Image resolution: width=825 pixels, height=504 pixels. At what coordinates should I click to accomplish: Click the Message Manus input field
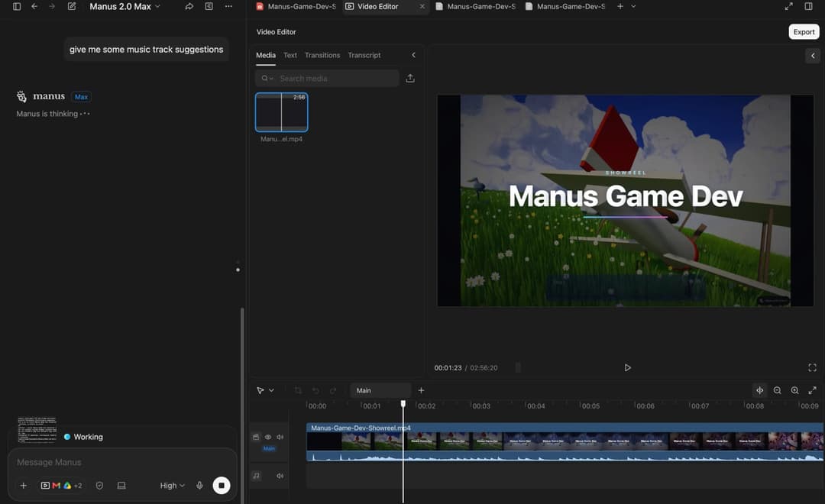122,463
